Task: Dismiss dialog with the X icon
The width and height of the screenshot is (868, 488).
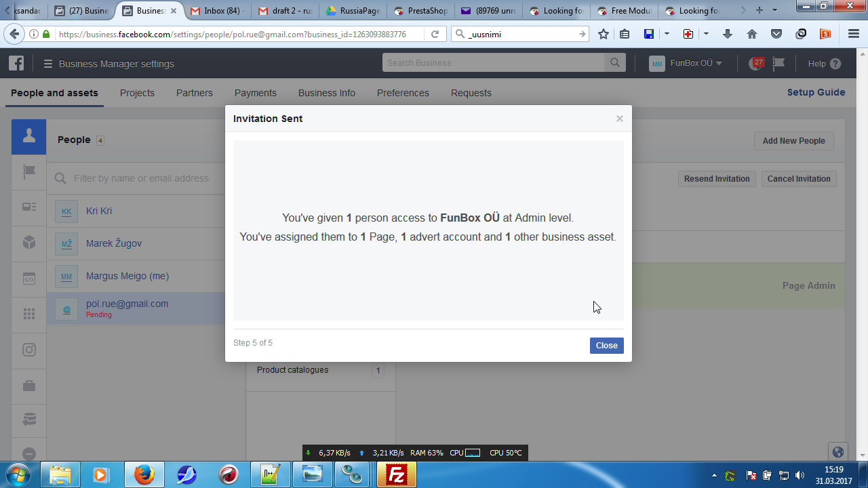Action: click(619, 119)
